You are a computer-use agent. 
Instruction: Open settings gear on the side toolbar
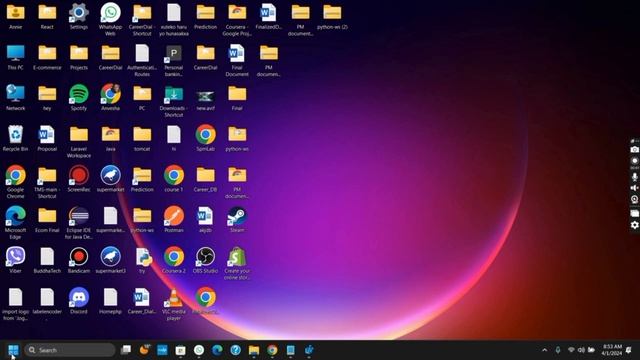(634, 225)
